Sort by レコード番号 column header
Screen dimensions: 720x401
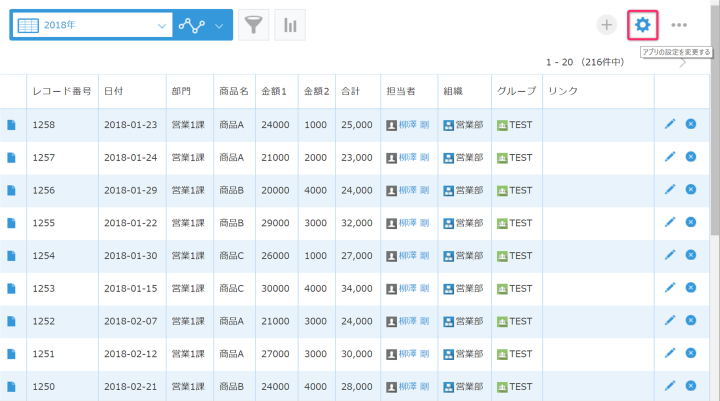pyautogui.click(x=61, y=90)
